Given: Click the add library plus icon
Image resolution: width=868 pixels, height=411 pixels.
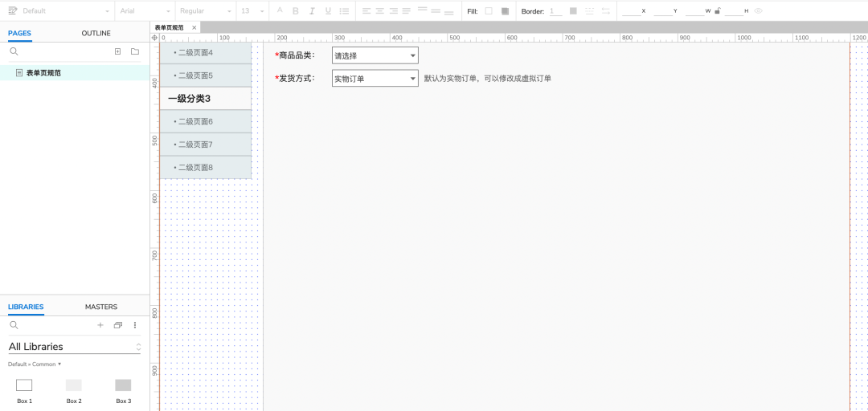Looking at the screenshot, I should click(100, 325).
